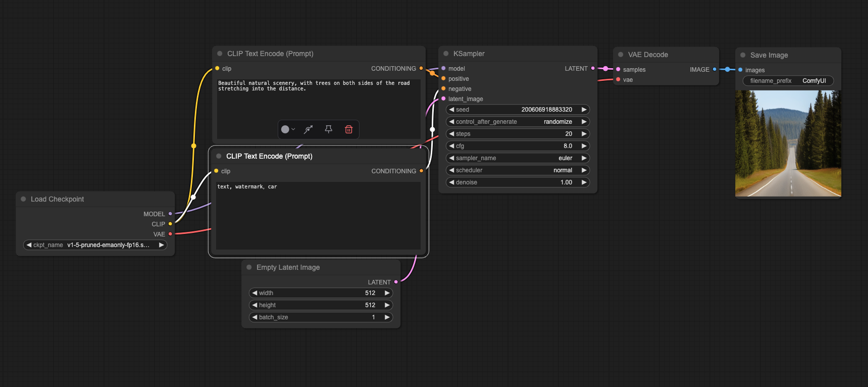Decrease the seed value with its left arrow
Viewport: 868px width, 387px height.
click(x=451, y=110)
